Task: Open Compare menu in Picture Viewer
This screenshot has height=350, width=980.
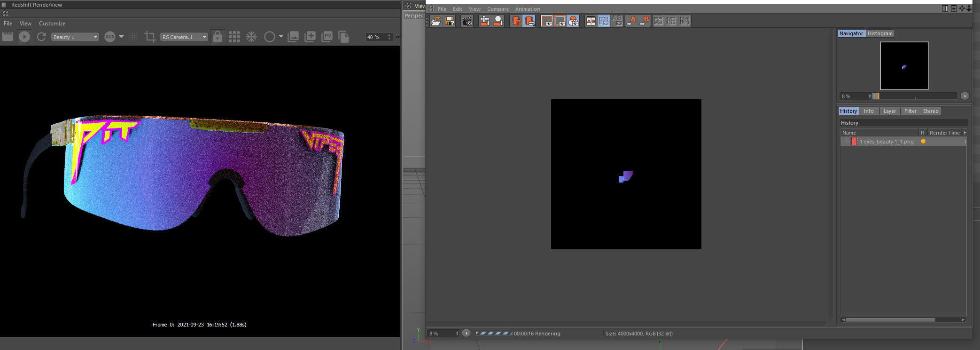Action: point(498,9)
